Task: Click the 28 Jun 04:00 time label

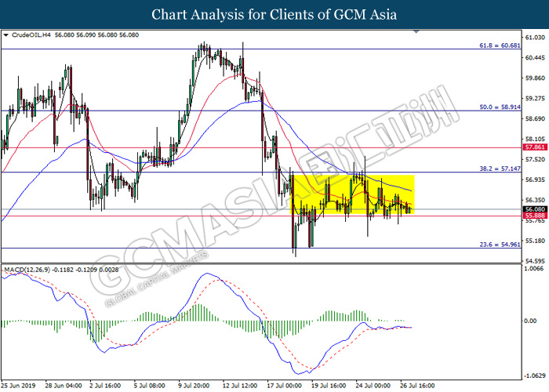Action: pyautogui.click(x=64, y=386)
